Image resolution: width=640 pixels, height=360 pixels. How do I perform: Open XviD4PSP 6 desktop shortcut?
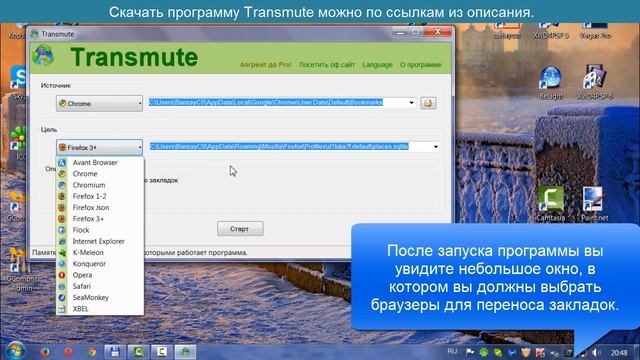(x=595, y=83)
